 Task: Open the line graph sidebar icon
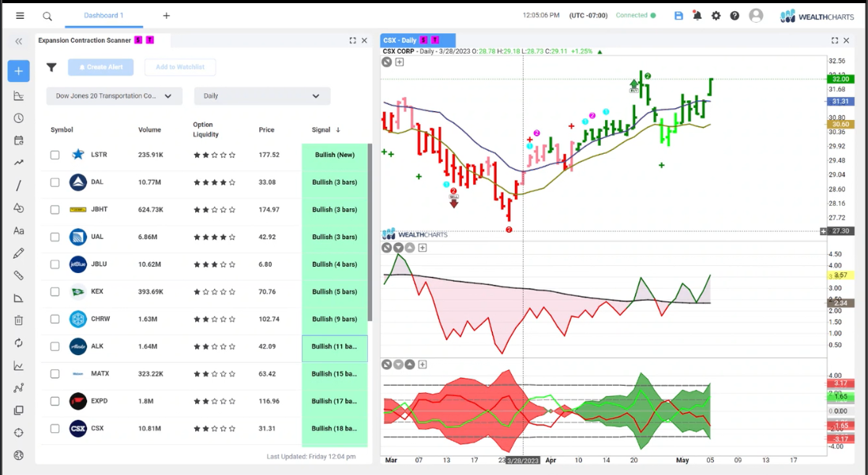pos(18,365)
